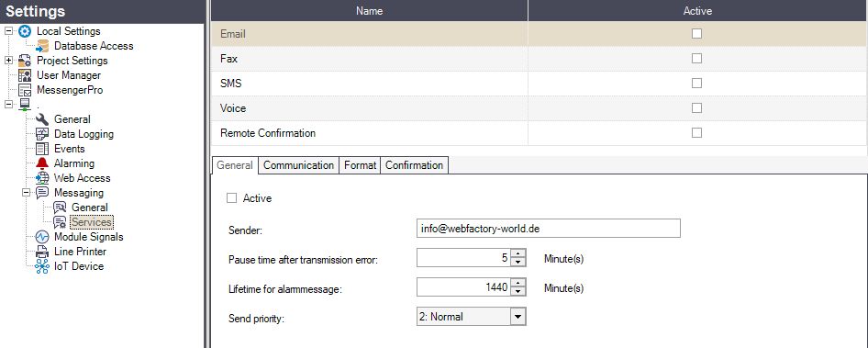
Task: Select the Remote Confirmation row
Action: (x=539, y=133)
